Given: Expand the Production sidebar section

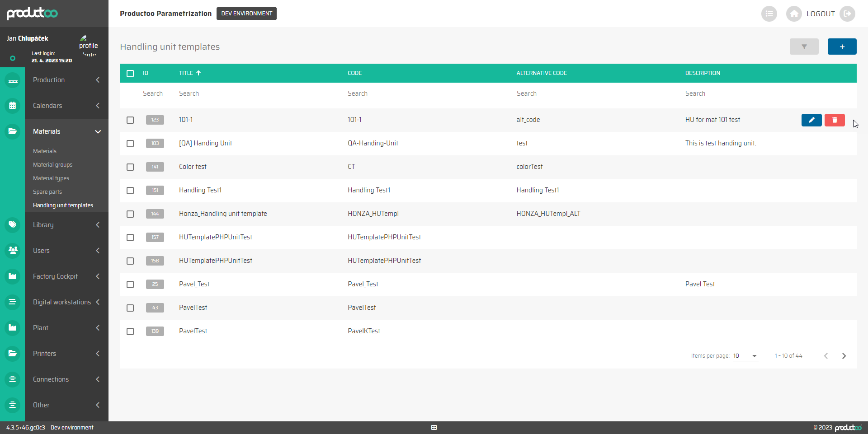Looking at the screenshot, I should click(66, 80).
